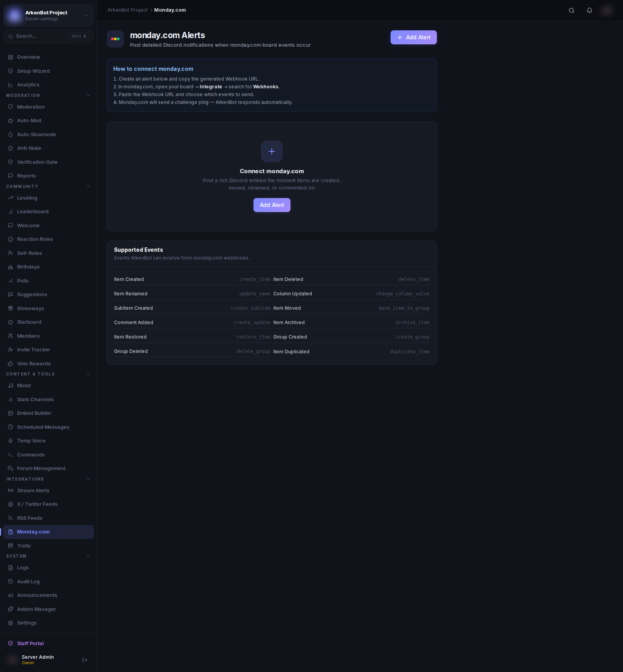Click the Addon Manager puzzle icon
The height and width of the screenshot is (672, 623).
[x=11, y=609]
